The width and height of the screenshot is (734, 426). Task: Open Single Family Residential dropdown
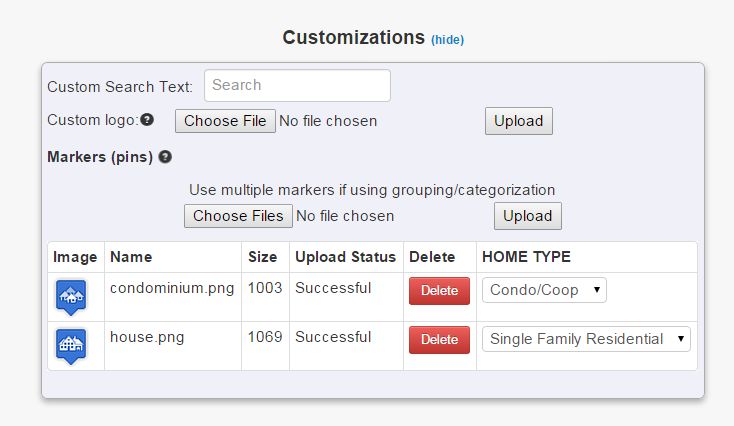pos(586,339)
